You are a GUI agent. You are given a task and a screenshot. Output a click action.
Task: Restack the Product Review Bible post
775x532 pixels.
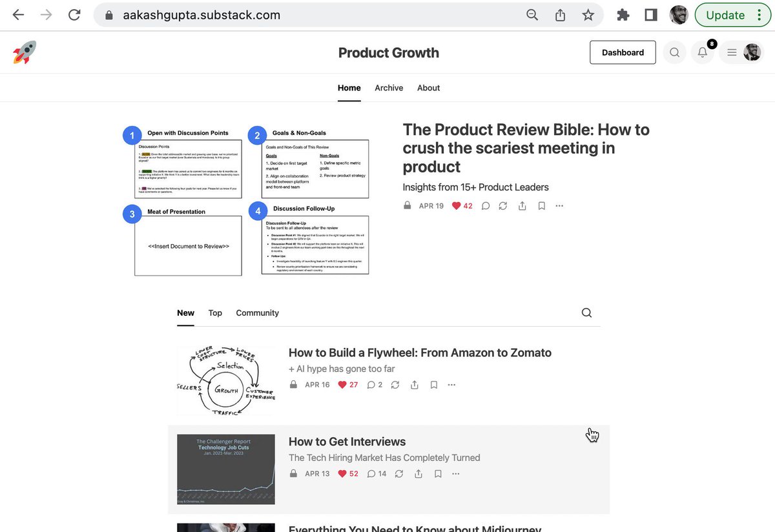click(x=503, y=206)
